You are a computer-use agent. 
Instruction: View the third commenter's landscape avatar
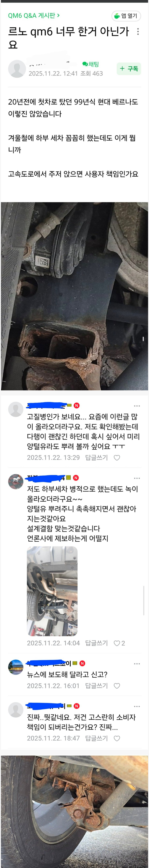15,667
